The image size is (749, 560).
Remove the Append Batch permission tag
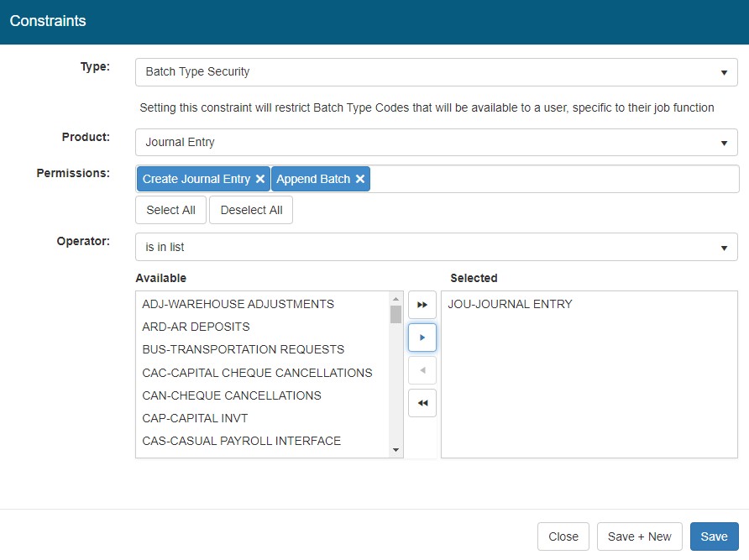coord(360,179)
